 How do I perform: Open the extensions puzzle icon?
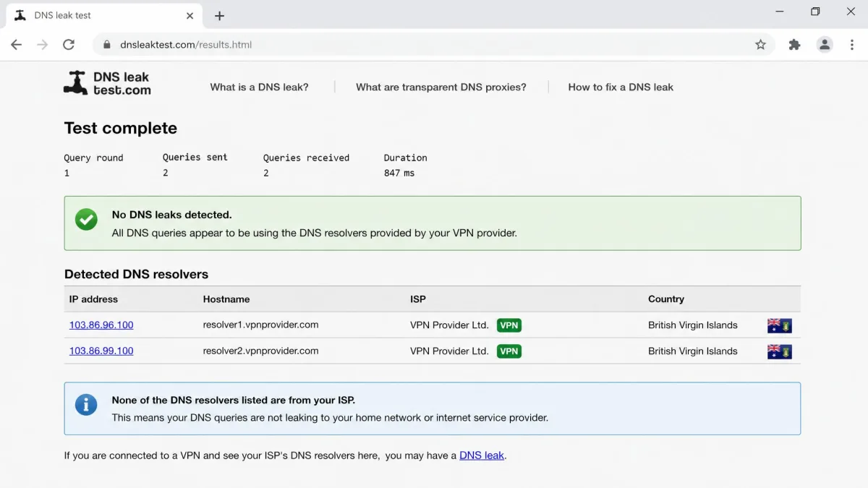pos(794,45)
